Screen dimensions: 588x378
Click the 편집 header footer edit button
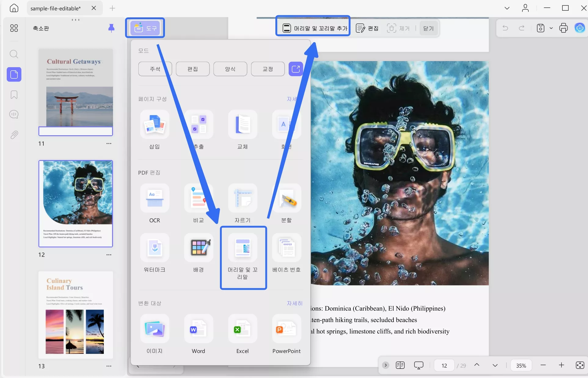[x=367, y=28]
